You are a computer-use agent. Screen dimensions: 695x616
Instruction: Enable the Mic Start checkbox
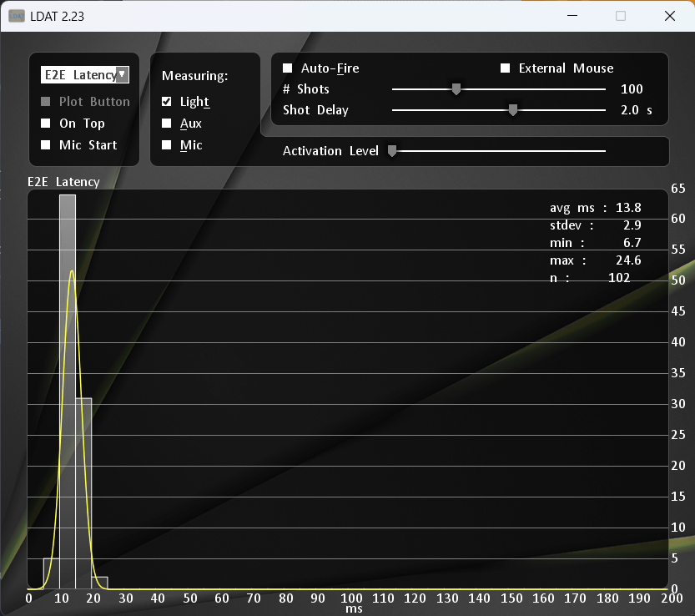46,145
